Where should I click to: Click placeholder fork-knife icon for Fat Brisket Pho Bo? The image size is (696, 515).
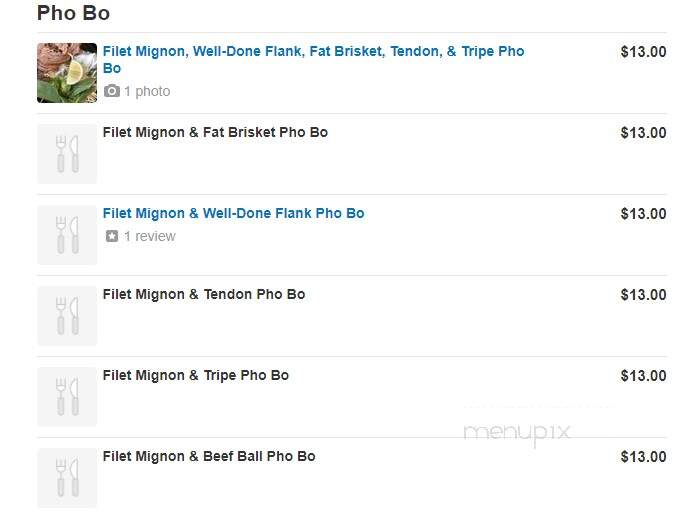[67, 154]
